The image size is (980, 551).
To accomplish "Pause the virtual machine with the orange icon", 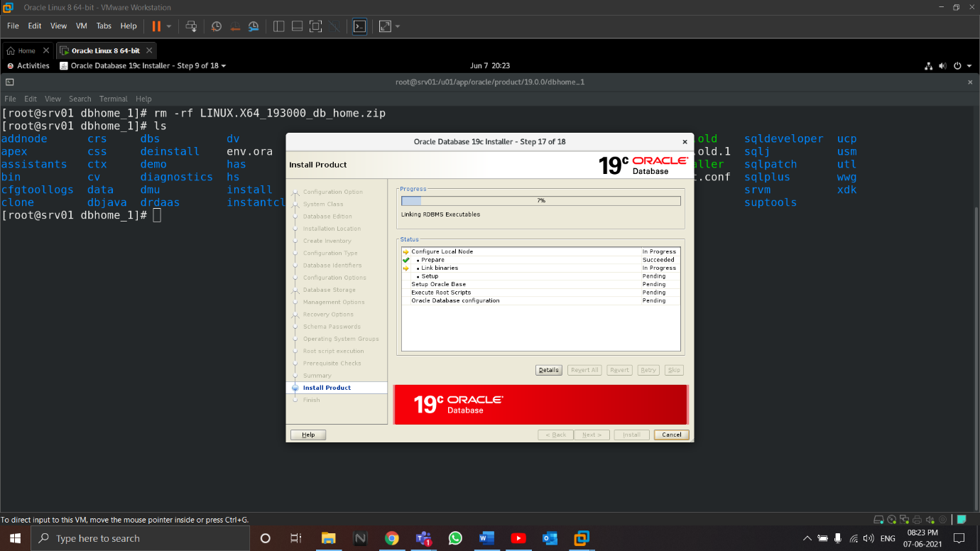I will click(x=156, y=26).
